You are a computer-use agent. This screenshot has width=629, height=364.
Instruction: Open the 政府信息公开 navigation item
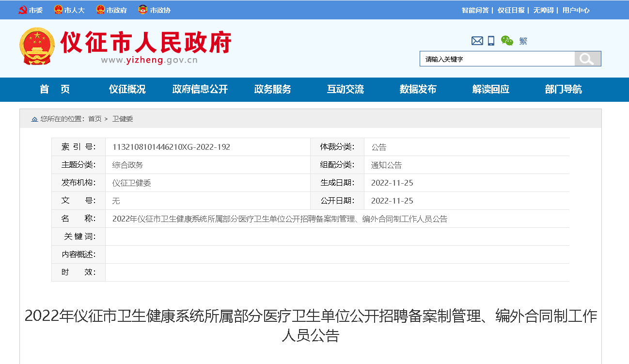tap(200, 89)
